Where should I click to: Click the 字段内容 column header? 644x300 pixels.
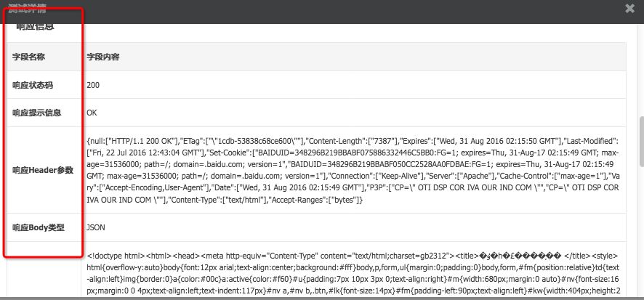103,56
